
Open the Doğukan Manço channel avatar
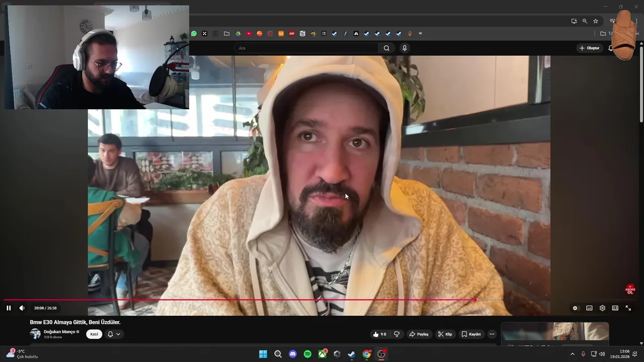coord(35,334)
